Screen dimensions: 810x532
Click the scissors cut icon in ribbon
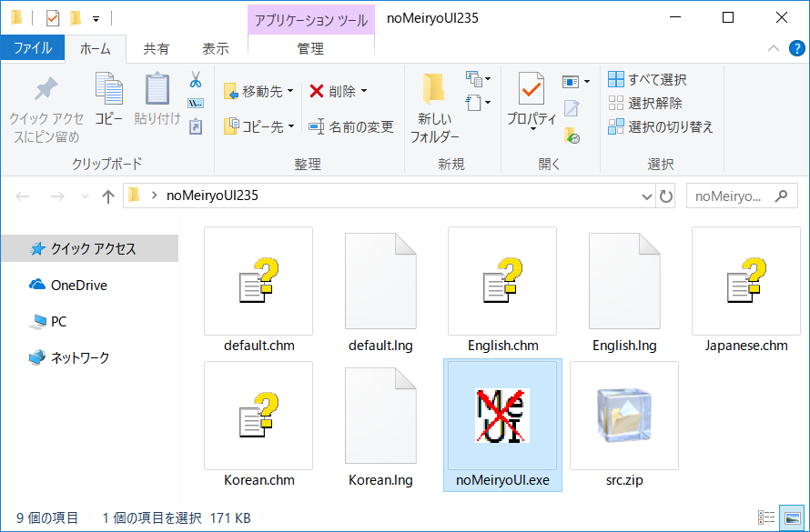(195, 80)
